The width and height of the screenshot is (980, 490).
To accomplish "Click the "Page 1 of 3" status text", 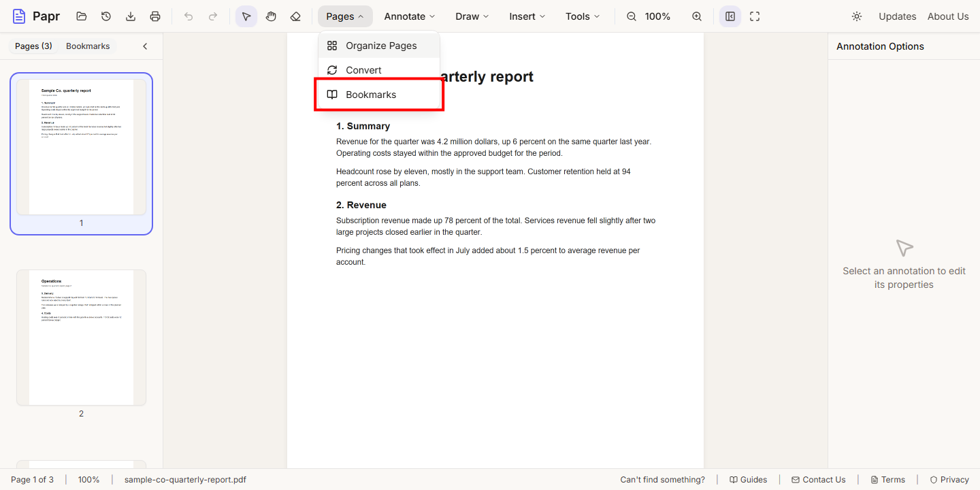I will [32, 480].
